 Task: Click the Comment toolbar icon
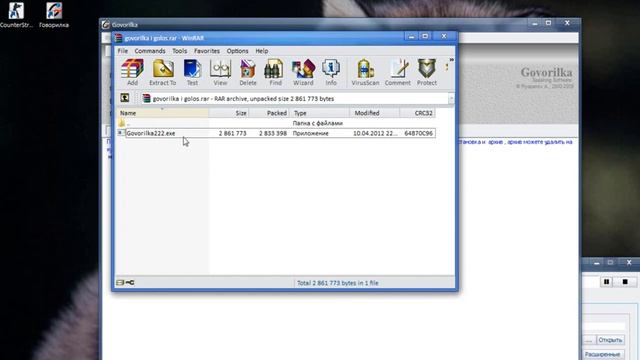398,72
